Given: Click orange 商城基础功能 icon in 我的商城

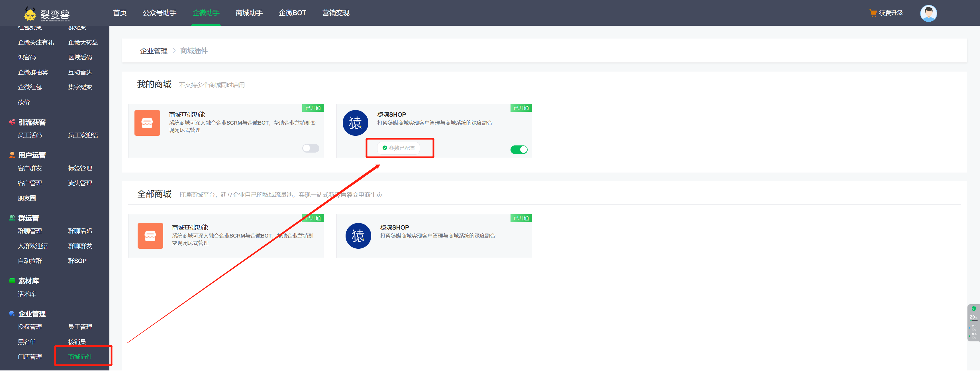Looking at the screenshot, I should coord(147,123).
